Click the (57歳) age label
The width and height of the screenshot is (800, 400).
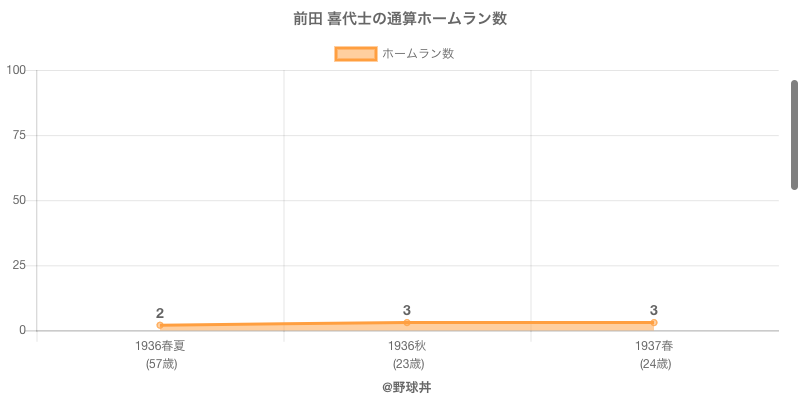[160, 364]
